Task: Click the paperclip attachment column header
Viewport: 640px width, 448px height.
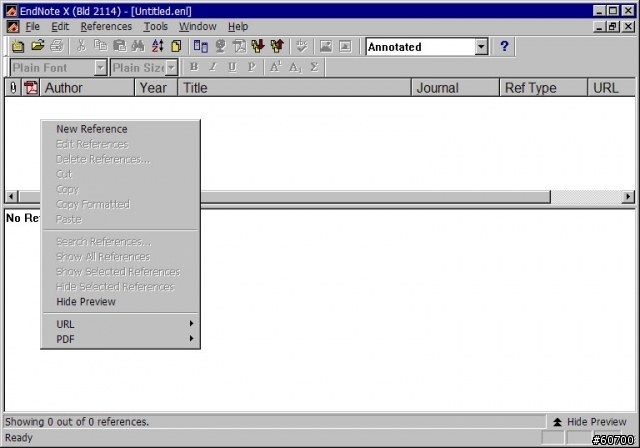Action: point(13,88)
